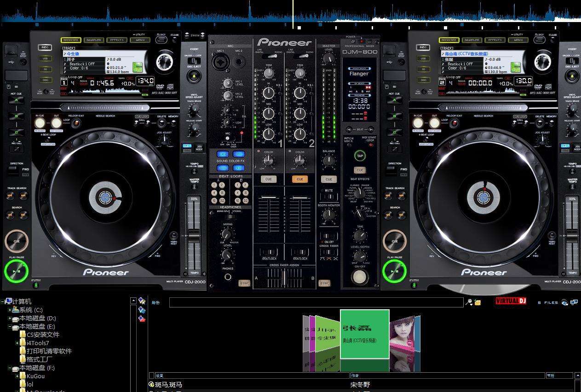Viewport: 581px width, 392px height.
Task: Select song row 斑马,斑马
Action: (x=361, y=384)
